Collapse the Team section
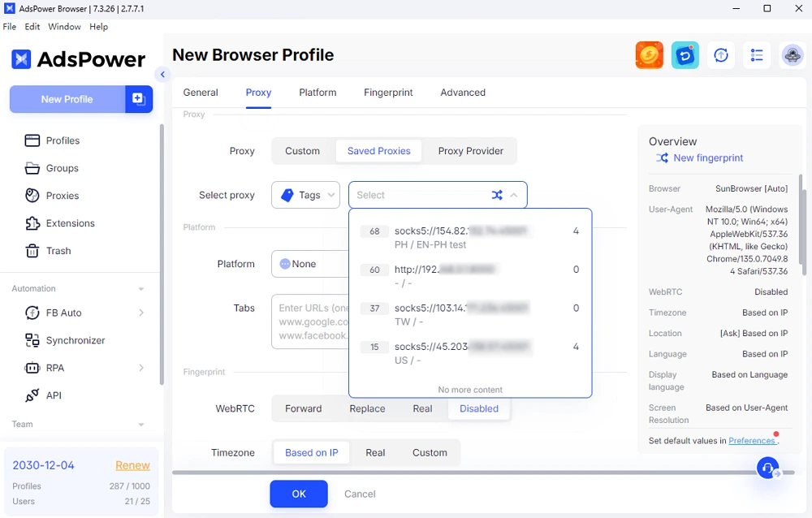This screenshot has height=518, width=812. click(x=140, y=425)
